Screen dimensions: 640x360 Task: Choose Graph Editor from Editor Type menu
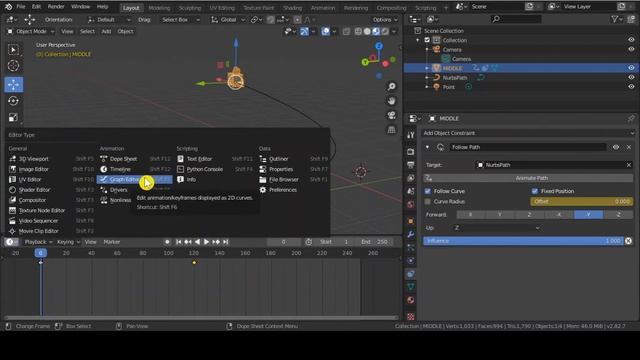[x=134, y=180]
